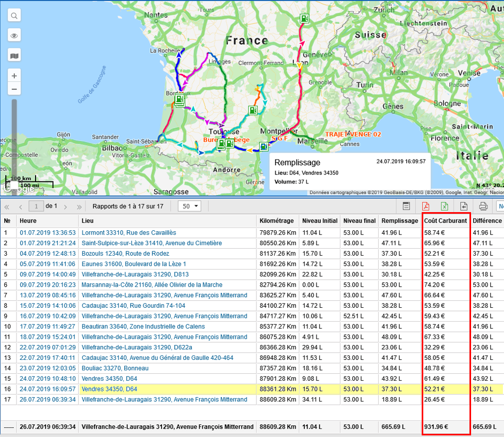504x437 pixels.
Task: Select the fuel station marker near Zurich
Action: 304,19
